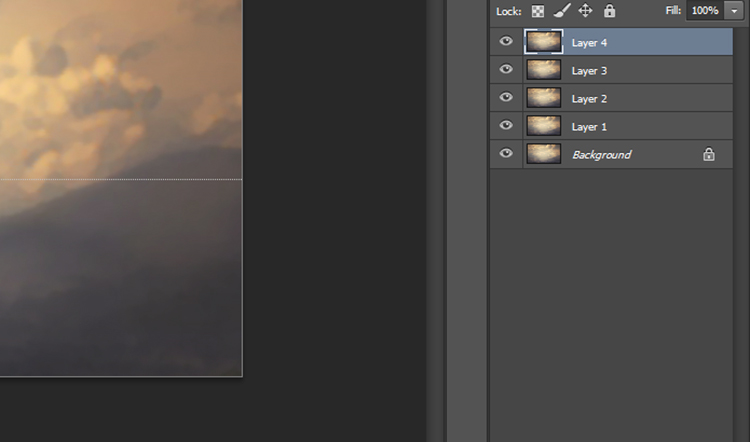Screen dimensions: 750x442
Task: Toggle visibility of Layer 3
Action: 506,69
